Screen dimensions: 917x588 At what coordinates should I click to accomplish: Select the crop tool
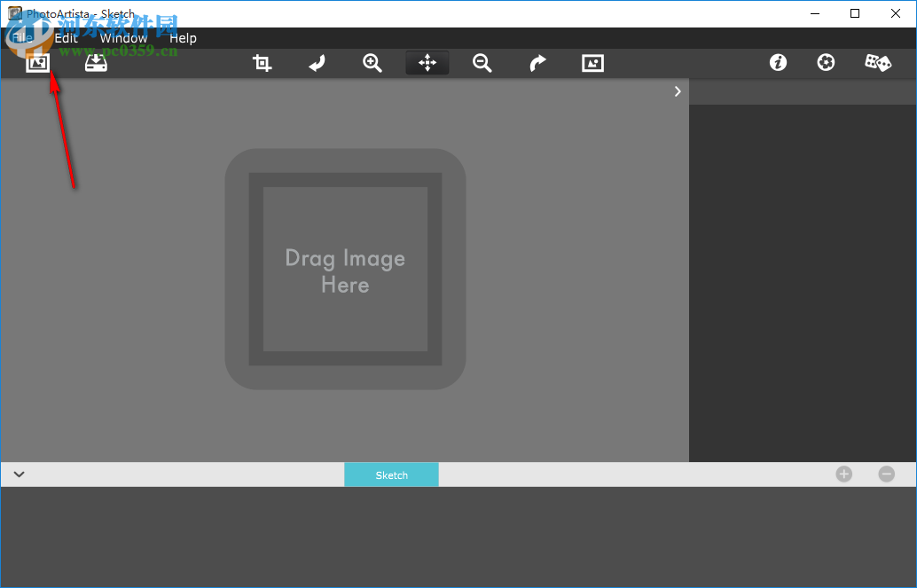click(x=263, y=63)
